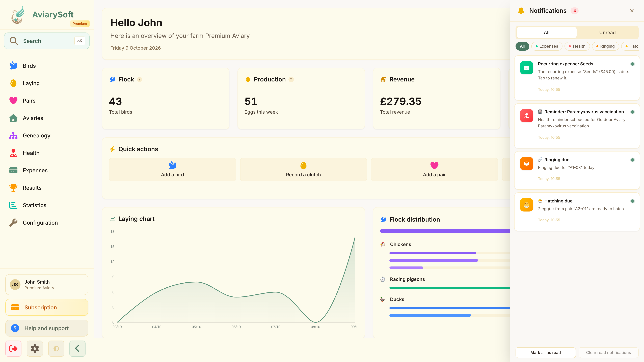Toggle unread dot on Hatching due notification
This screenshot has height=362, width=644.
pyautogui.click(x=632, y=201)
